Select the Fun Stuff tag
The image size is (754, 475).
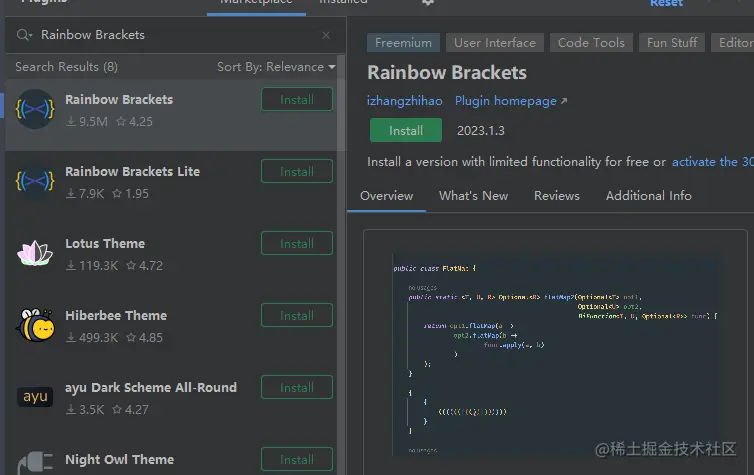672,43
